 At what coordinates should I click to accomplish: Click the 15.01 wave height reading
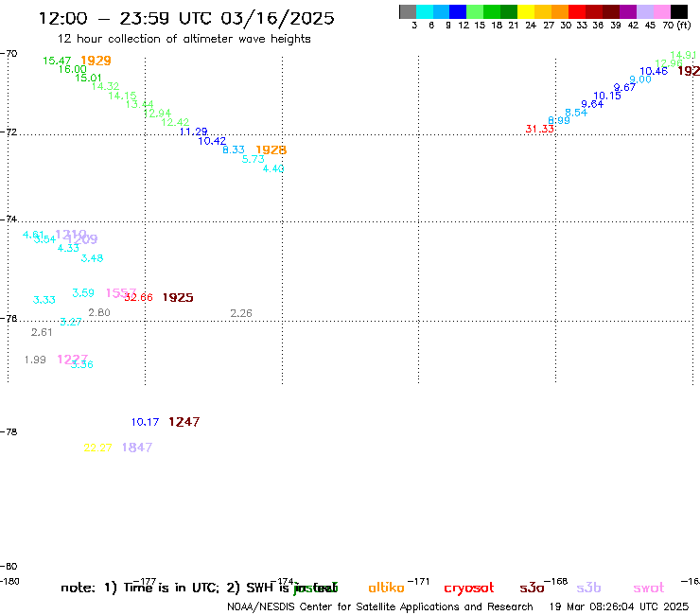88,78
